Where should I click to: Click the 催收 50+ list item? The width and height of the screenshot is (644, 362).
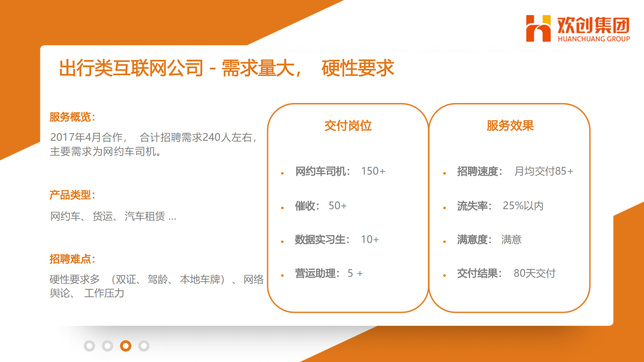point(320,206)
